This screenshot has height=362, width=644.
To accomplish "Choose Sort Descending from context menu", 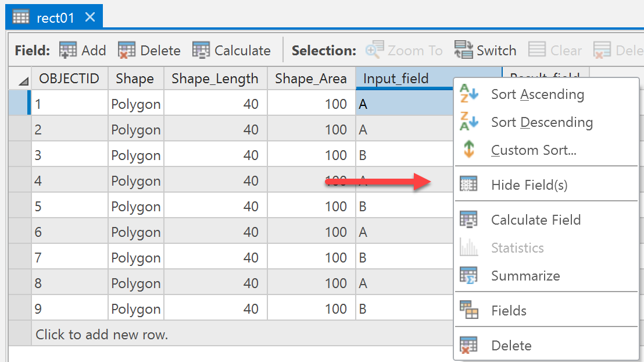I will (x=542, y=122).
